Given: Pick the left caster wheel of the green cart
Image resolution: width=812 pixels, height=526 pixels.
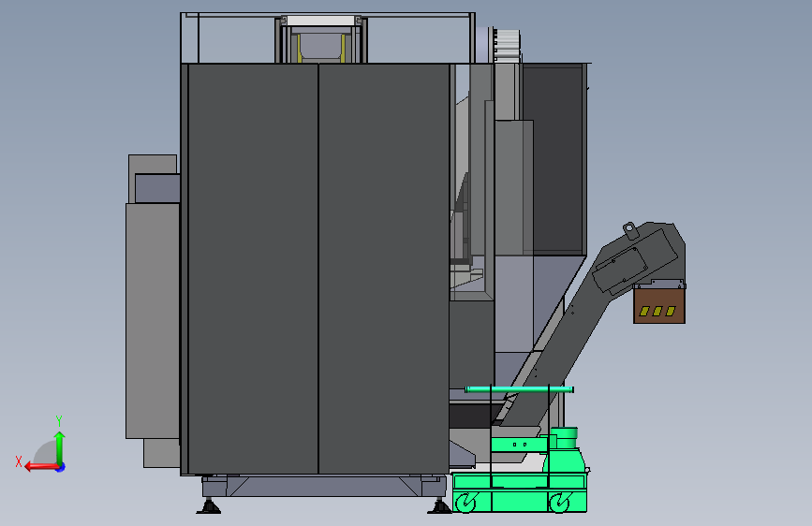Looking at the screenshot, I should click(466, 503).
